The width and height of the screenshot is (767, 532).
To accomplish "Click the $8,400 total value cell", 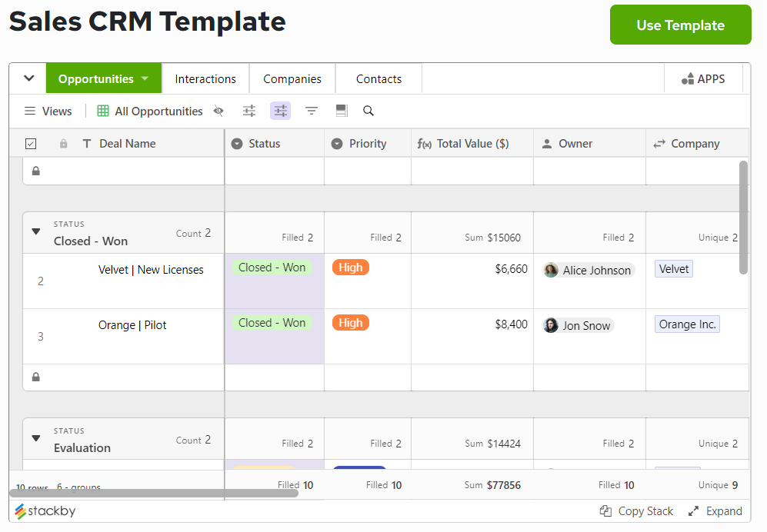I will click(x=472, y=337).
